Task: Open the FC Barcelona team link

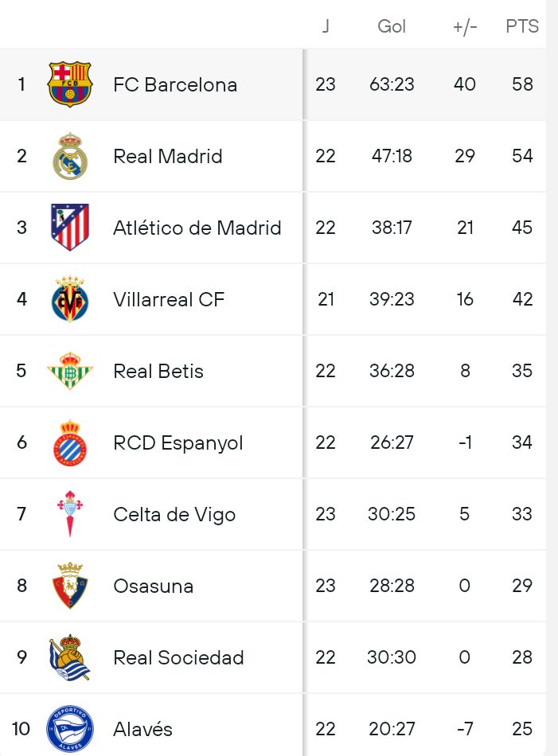Action: (x=175, y=84)
